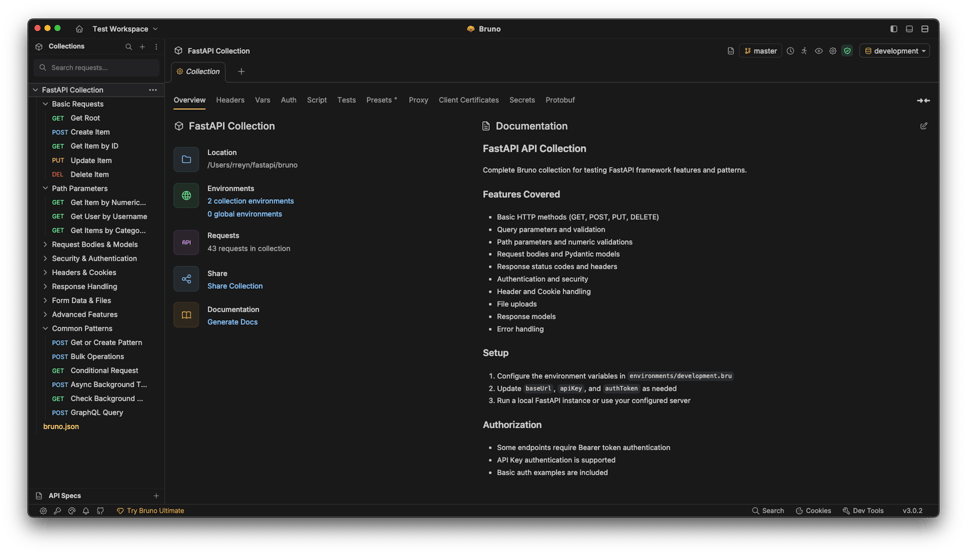Go to the Tests tab
The height and width of the screenshot is (554, 967).
click(x=347, y=100)
